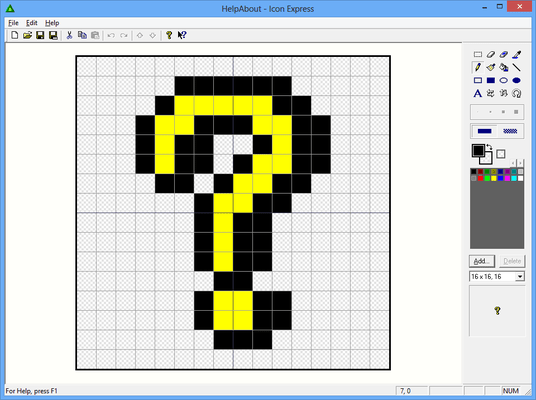
Task: Select the plain white Eraser tool
Action: (491, 54)
